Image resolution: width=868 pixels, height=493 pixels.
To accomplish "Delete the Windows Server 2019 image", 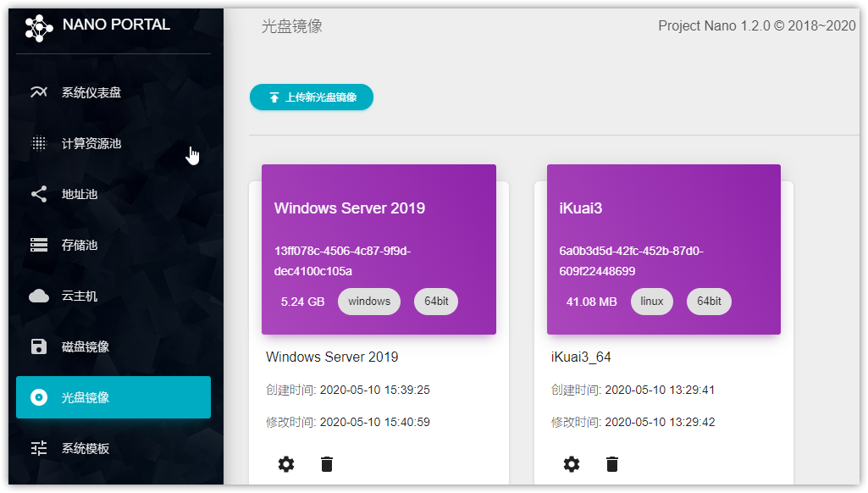I will point(327,463).
